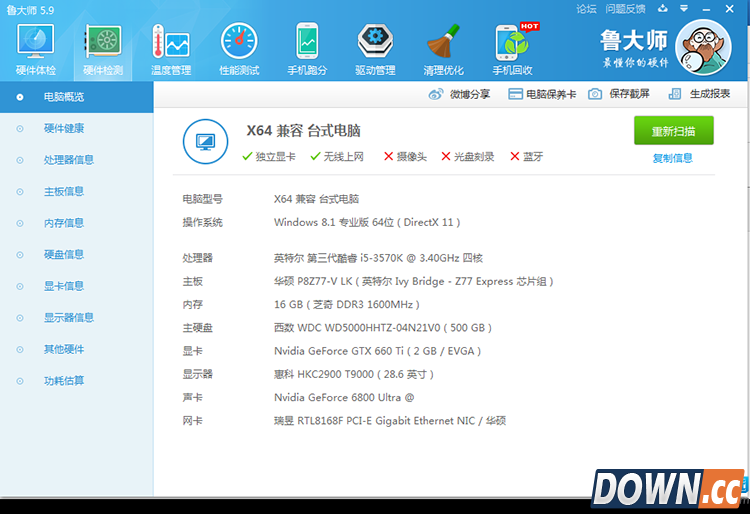Click the 鲁大师 mascot avatar

[703, 47]
